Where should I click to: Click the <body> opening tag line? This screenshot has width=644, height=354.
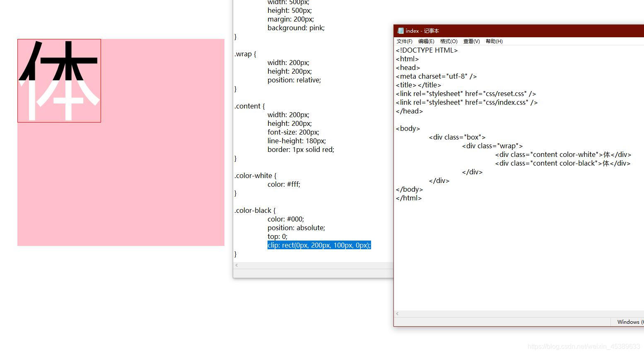[x=408, y=128]
